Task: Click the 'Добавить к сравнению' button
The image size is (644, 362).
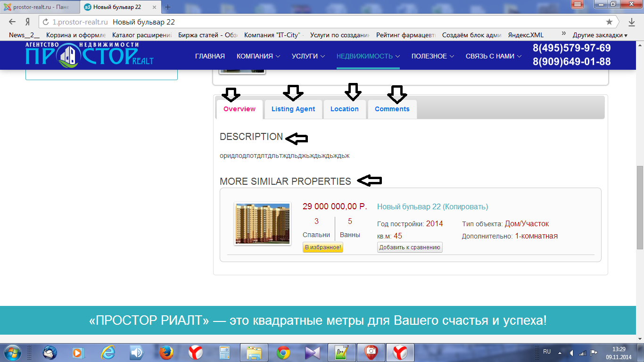Action: click(x=410, y=247)
